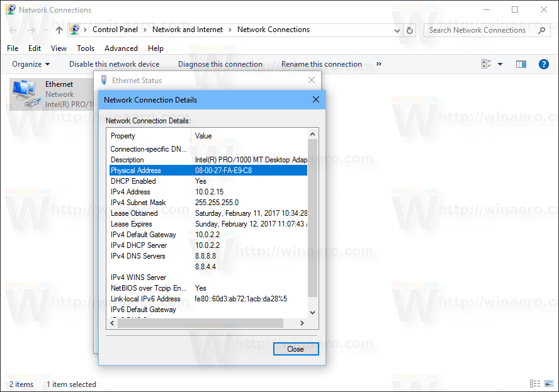Screen dimensions: 559x392
Task: Click the Close button in details dialog
Action: point(296,349)
